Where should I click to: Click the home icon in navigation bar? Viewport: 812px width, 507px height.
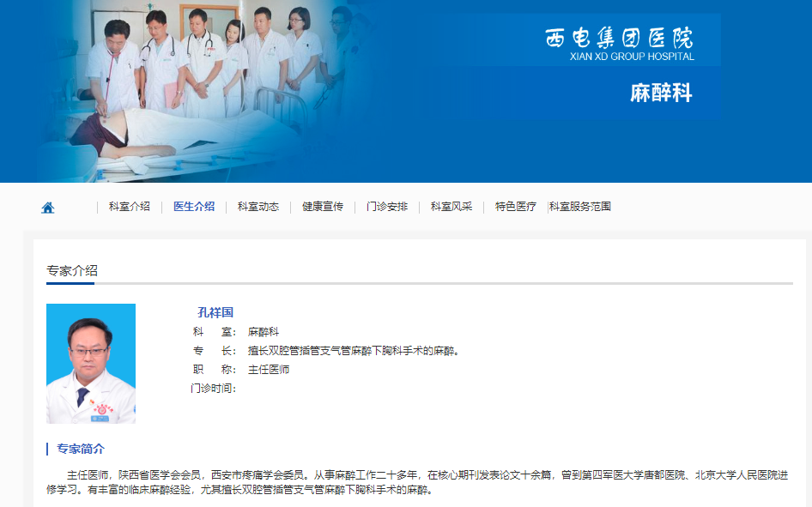[48, 208]
